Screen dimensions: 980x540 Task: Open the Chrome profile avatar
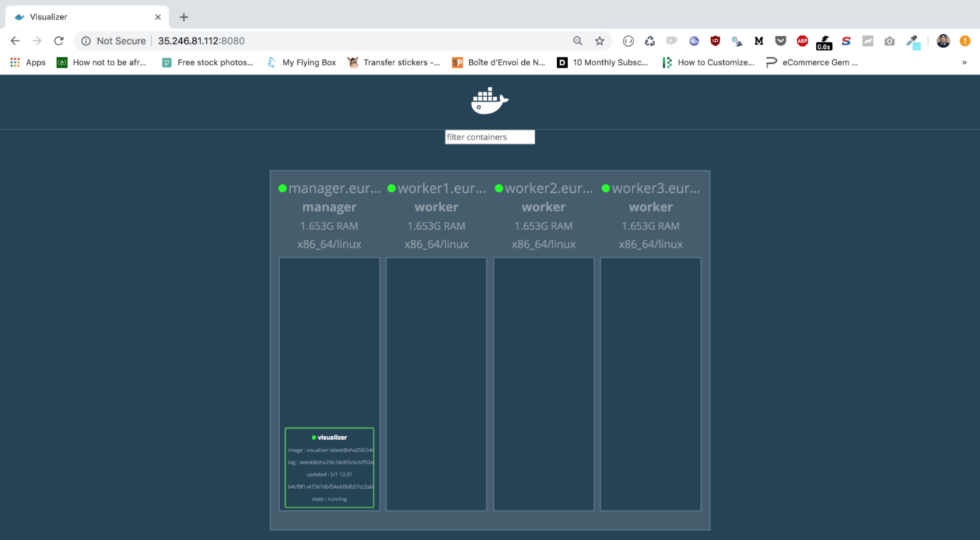pos(943,41)
